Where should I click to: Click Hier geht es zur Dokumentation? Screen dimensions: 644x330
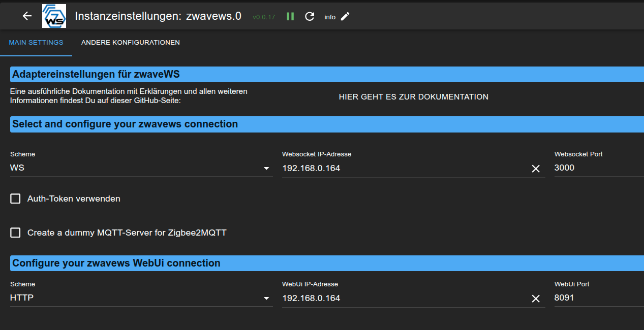413,97
